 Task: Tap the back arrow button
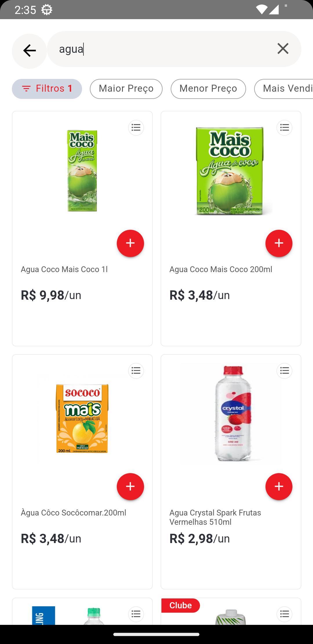pos(29,51)
